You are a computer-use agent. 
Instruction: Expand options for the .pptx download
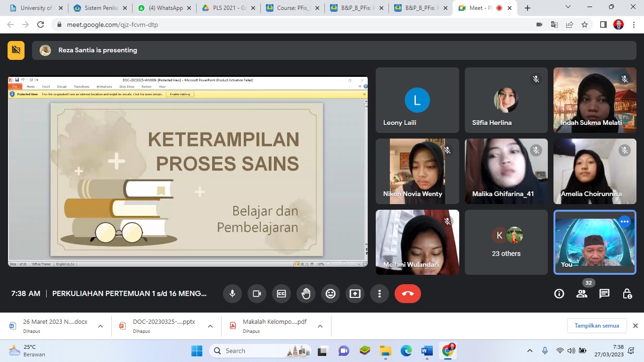210,326
